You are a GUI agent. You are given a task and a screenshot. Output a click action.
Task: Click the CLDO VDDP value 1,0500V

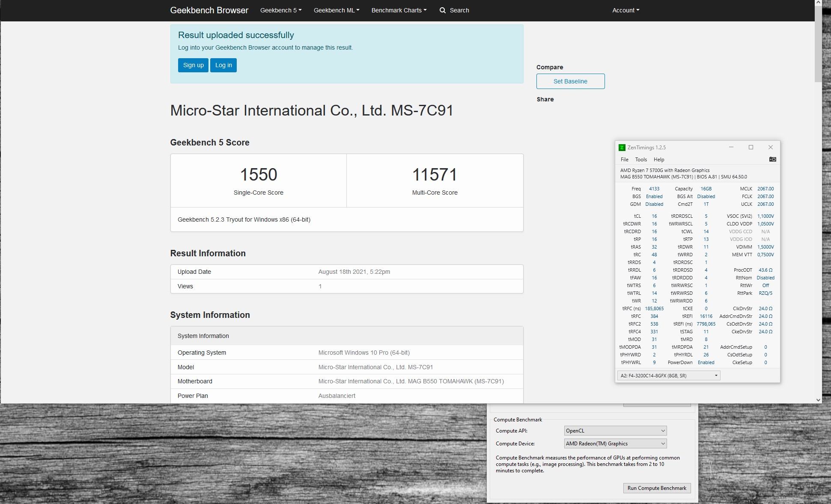765,224
